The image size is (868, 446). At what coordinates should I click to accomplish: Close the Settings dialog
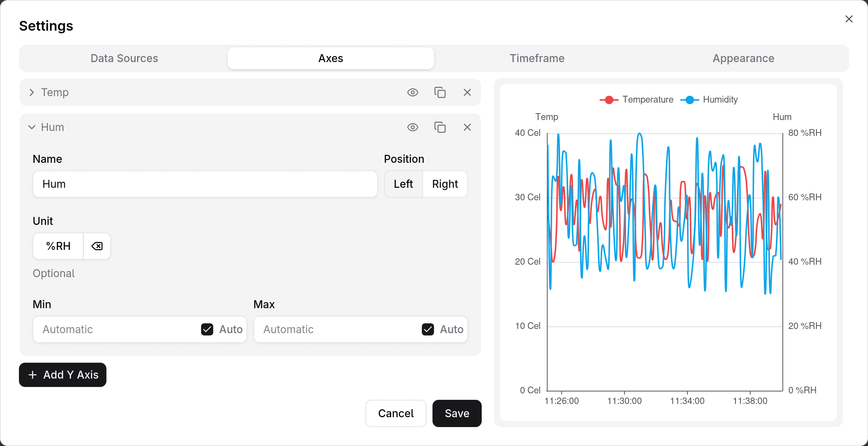pyautogui.click(x=849, y=19)
